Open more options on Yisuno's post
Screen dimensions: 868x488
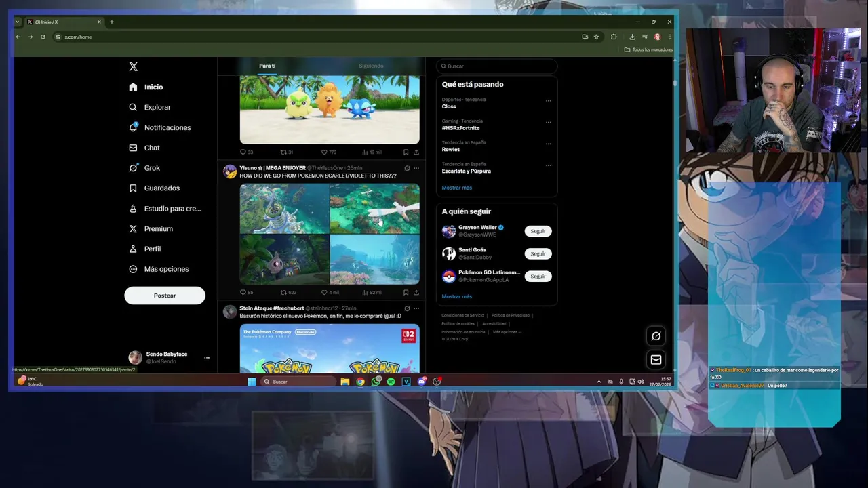(416, 168)
